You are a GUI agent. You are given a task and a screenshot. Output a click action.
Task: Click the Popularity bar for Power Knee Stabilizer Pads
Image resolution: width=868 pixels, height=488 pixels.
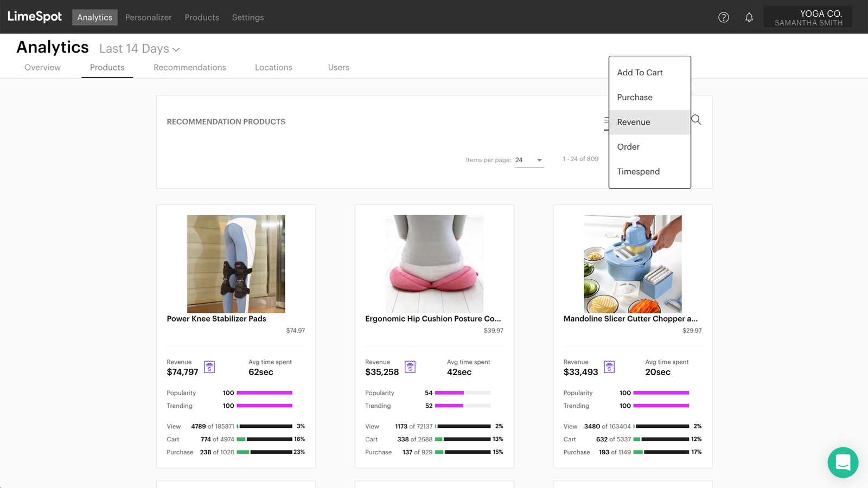pos(264,393)
